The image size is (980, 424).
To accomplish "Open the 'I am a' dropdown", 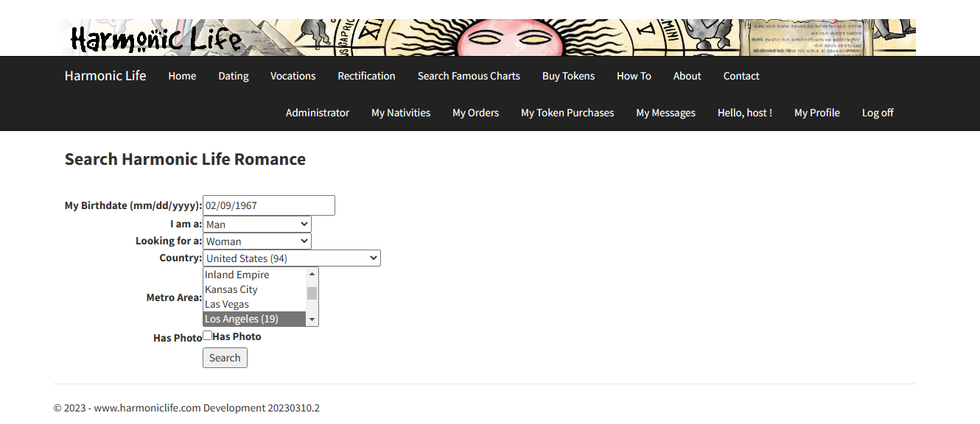I will [x=256, y=225].
